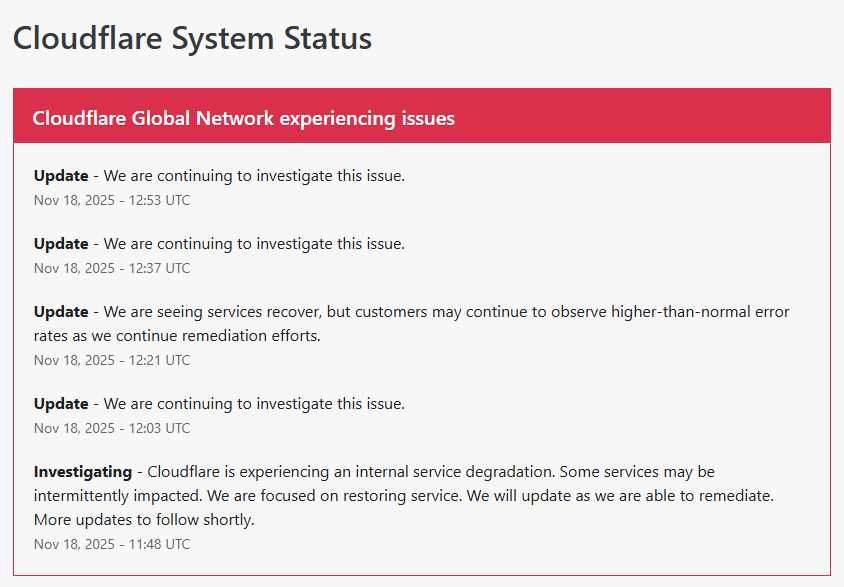This screenshot has width=844, height=587.
Task: Click the bold Investigating status label
Action: (82, 471)
